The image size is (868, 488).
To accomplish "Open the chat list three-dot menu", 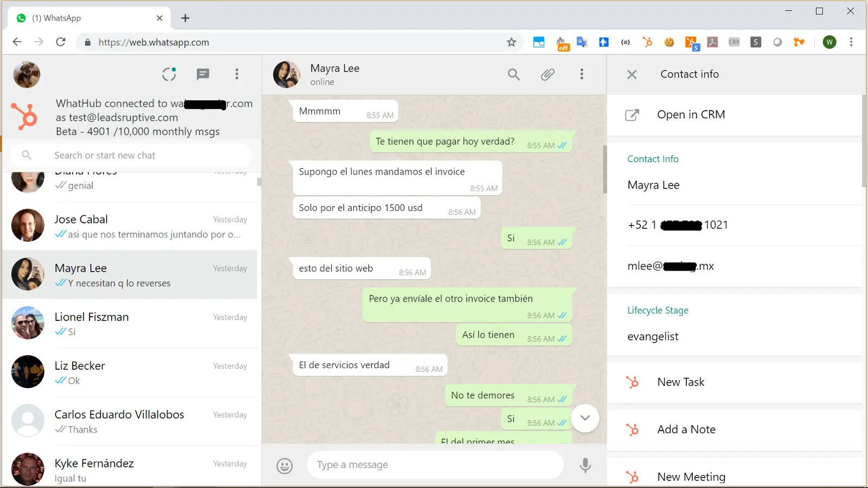I will point(237,74).
